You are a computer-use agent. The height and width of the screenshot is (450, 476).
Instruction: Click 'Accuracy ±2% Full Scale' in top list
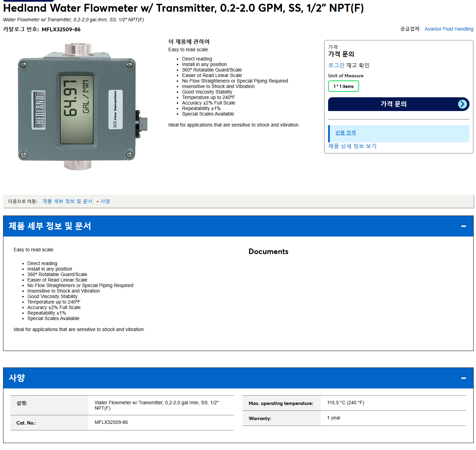pos(208,103)
